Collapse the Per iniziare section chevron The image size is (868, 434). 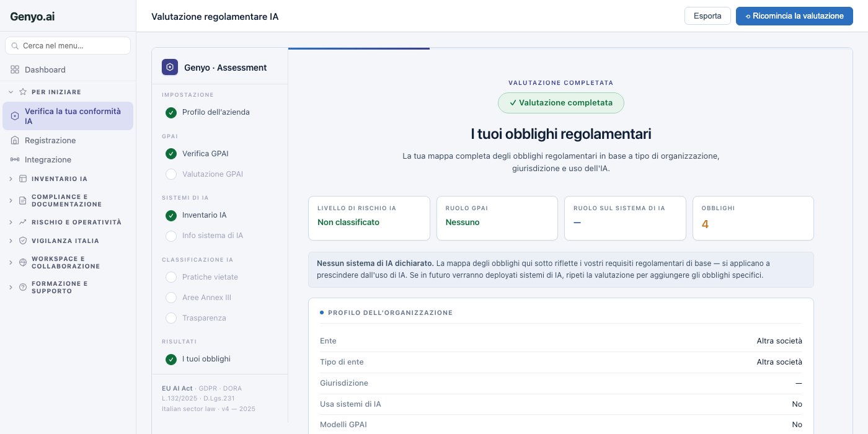pyautogui.click(x=11, y=92)
